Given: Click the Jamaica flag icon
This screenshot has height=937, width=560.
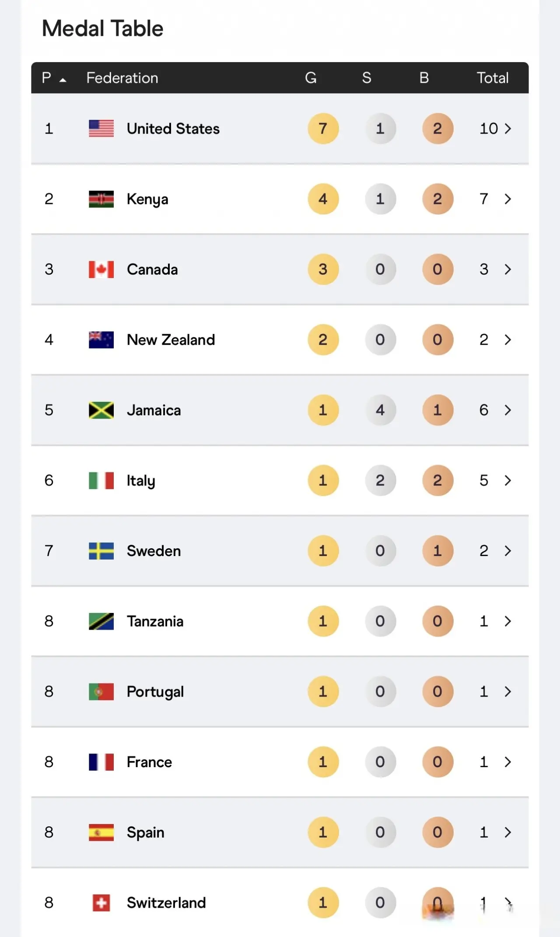Looking at the screenshot, I should pyautogui.click(x=101, y=410).
